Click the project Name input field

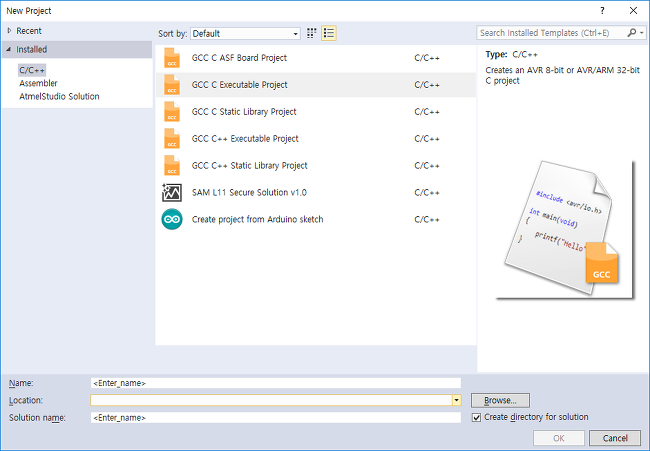coord(276,383)
